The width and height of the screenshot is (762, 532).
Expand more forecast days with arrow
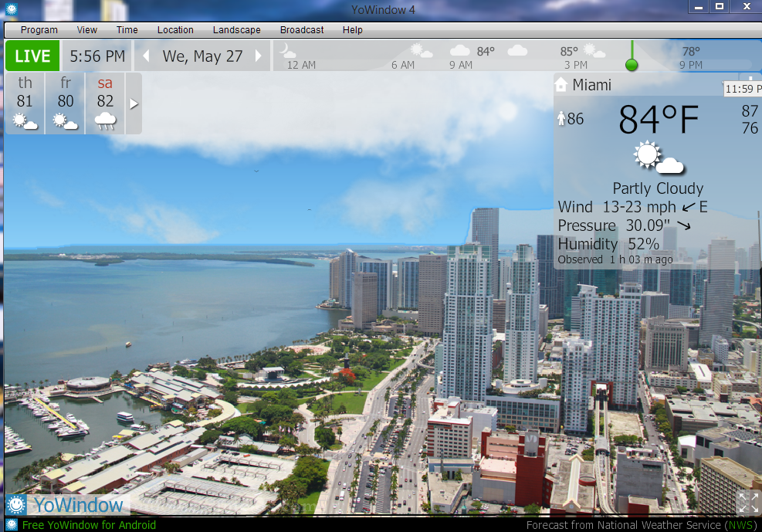click(x=134, y=103)
